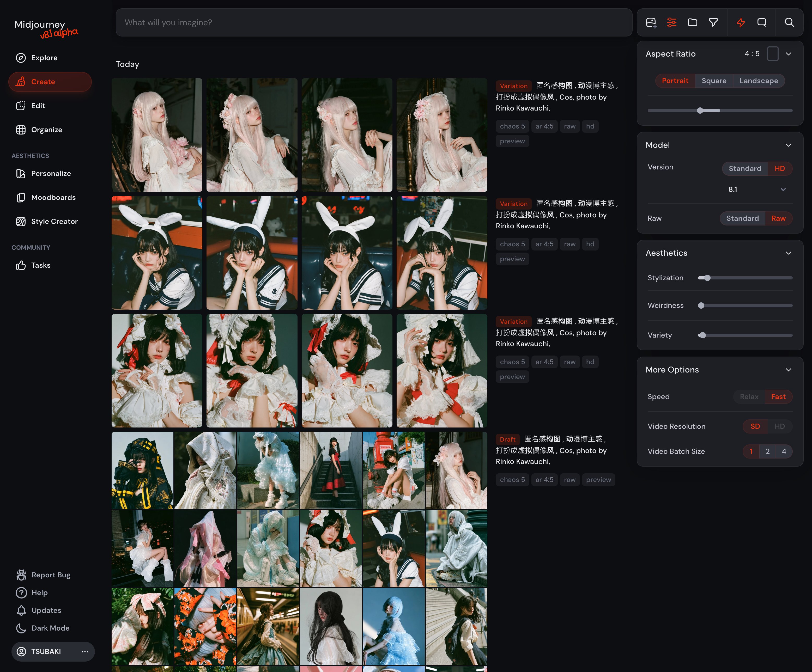Open first pink-haired girl thumbnail
The image size is (812, 672).
coord(157,135)
